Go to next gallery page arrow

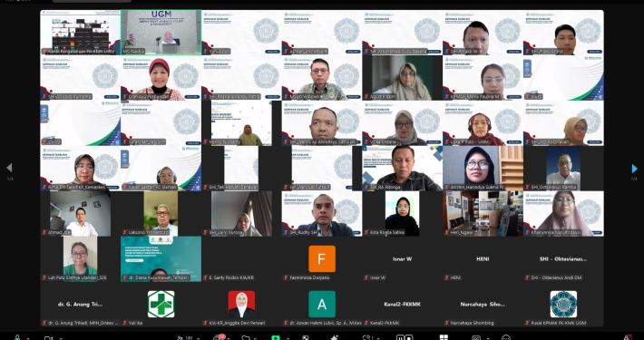click(x=634, y=169)
